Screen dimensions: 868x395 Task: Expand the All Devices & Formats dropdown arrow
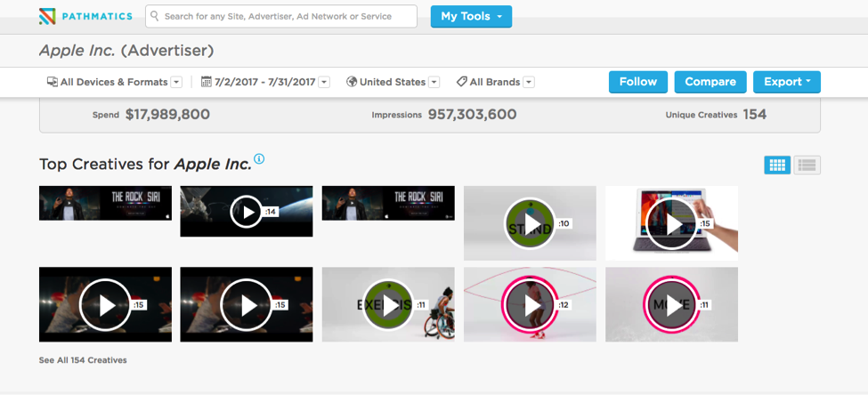tap(176, 83)
